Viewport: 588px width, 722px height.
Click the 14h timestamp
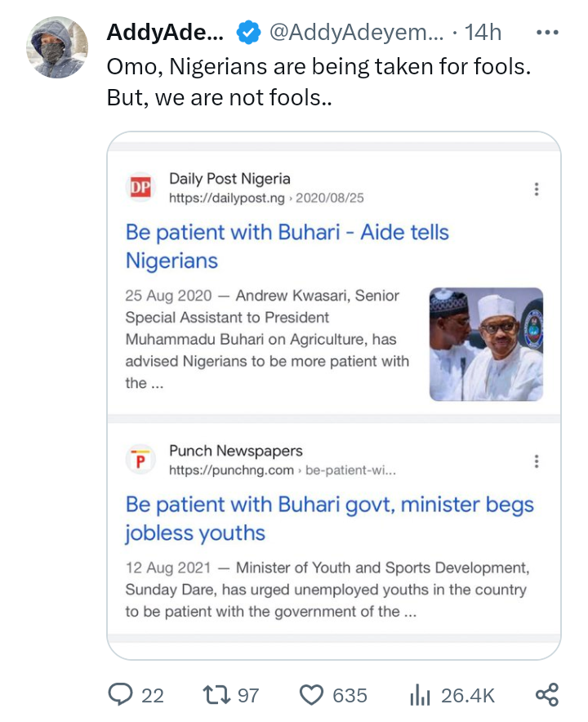[482, 33]
